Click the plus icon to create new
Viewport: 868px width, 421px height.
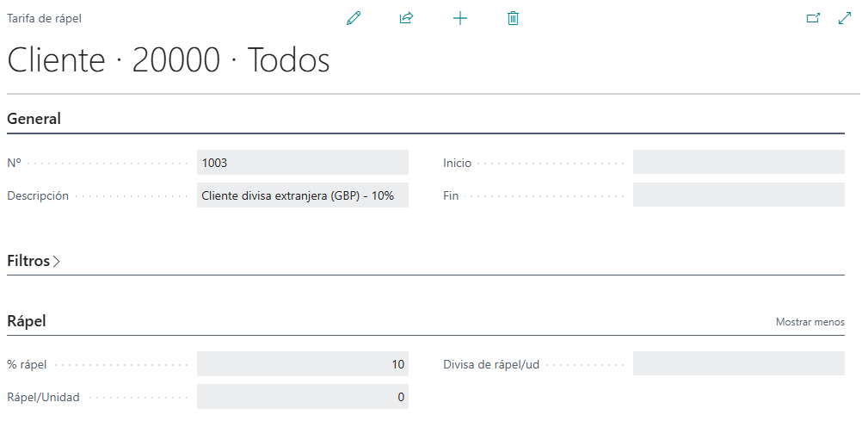point(460,18)
